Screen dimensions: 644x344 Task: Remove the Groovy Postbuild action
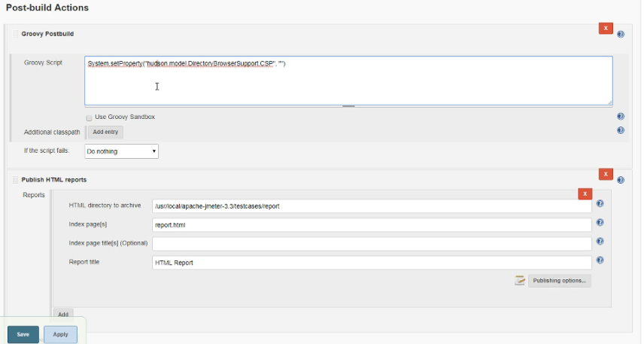click(x=606, y=29)
